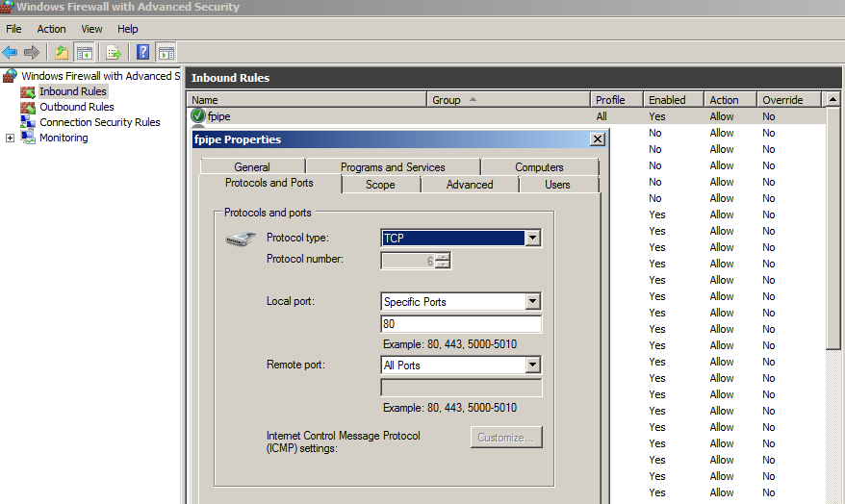Click the rules list vertical scrollbar thumb
Screen dimensions: 845x504
[833, 228]
